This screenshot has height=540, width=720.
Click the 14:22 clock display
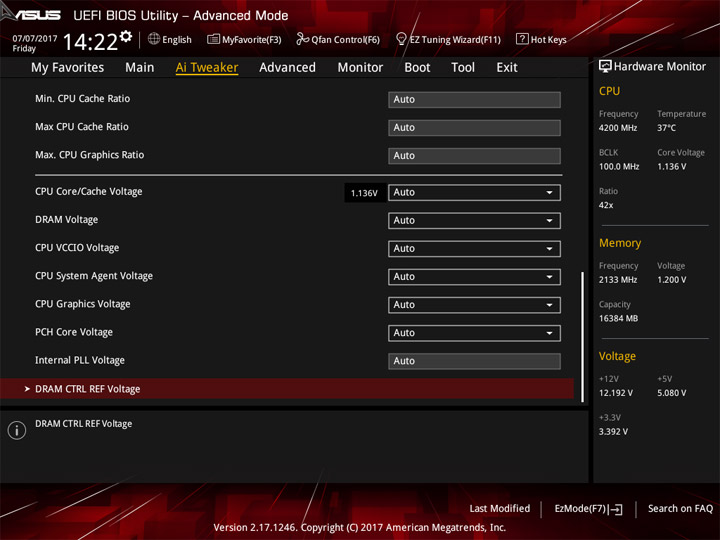coord(90,42)
